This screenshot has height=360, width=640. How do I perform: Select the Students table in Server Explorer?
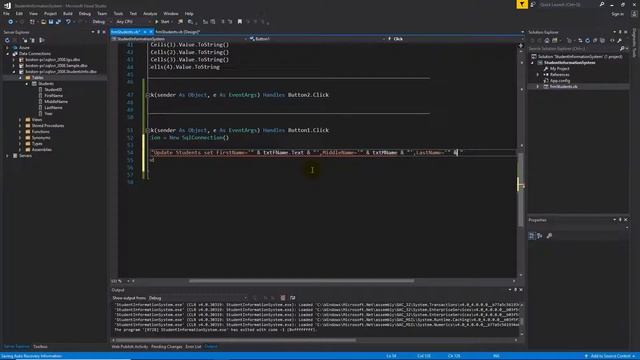click(x=46, y=84)
